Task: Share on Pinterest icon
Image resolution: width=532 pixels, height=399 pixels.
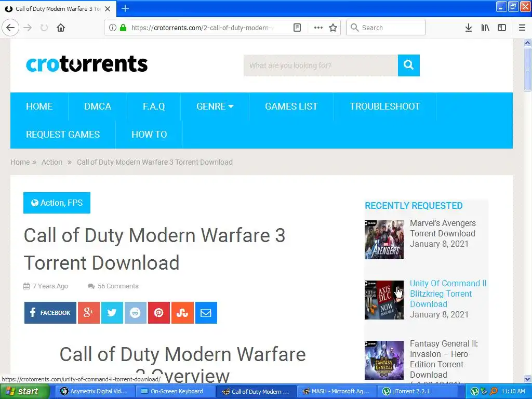Action: [159, 312]
